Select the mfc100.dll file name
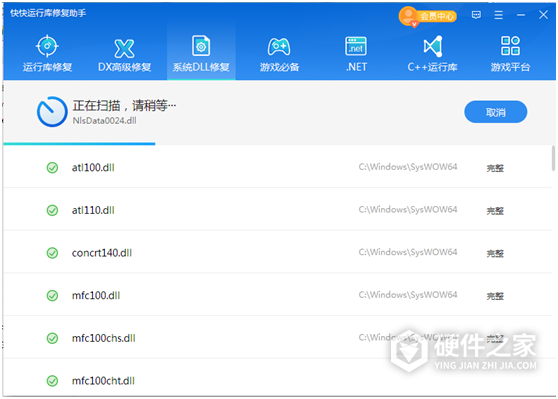This screenshot has width=558, height=399. pyautogui.click(x=96, y=295)
